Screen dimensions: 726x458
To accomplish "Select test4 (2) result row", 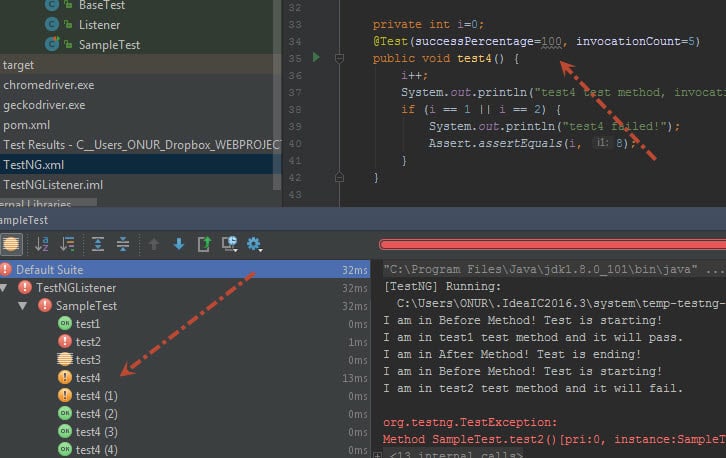I will tap(97, 414).
